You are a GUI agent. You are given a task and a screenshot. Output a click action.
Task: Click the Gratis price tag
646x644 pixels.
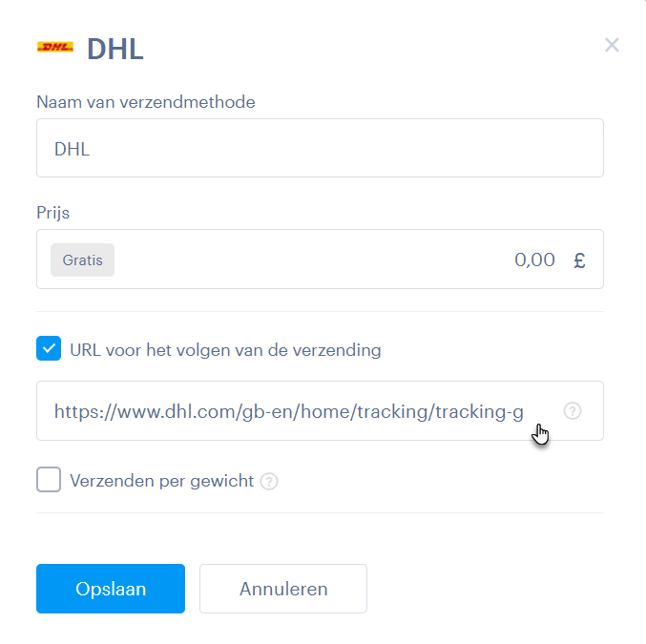click(82, 260)
